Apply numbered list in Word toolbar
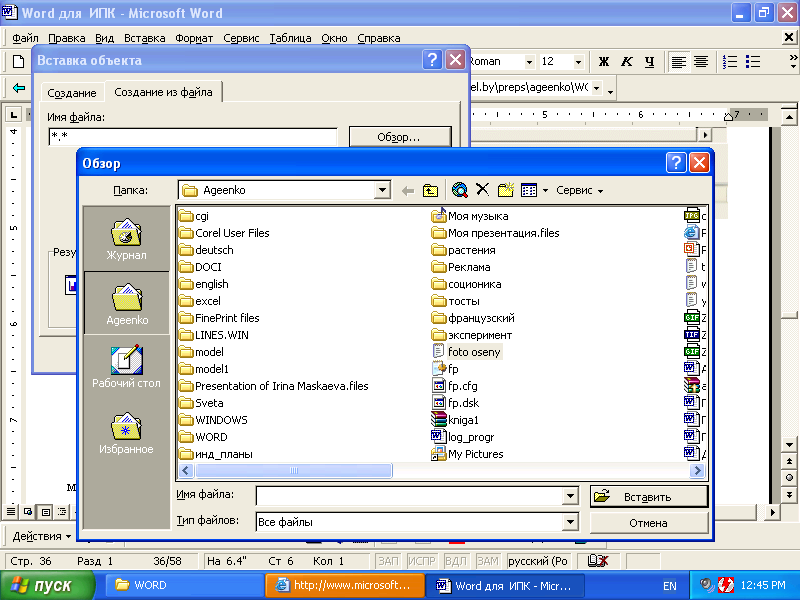The width and height of the screenshot is (800, 600). click(730, 62)
